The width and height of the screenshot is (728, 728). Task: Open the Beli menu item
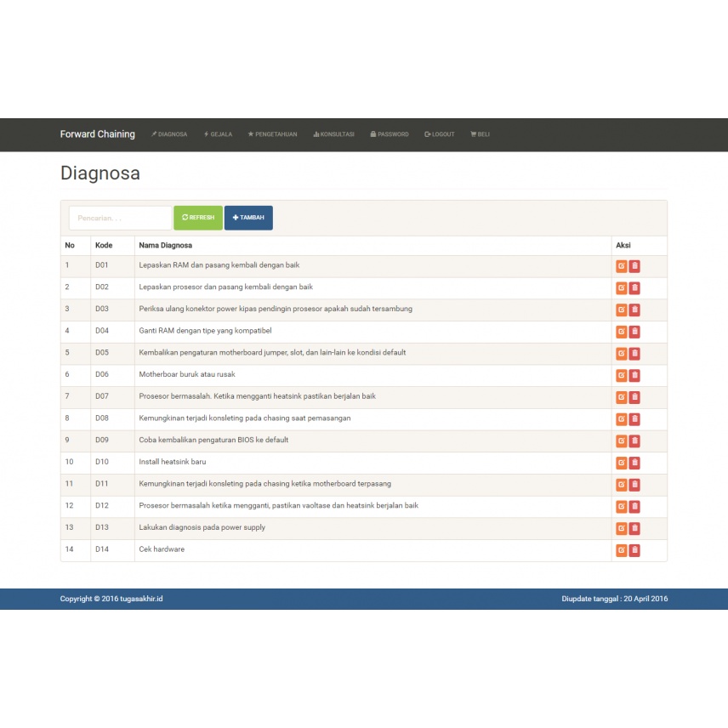[480, 134]
